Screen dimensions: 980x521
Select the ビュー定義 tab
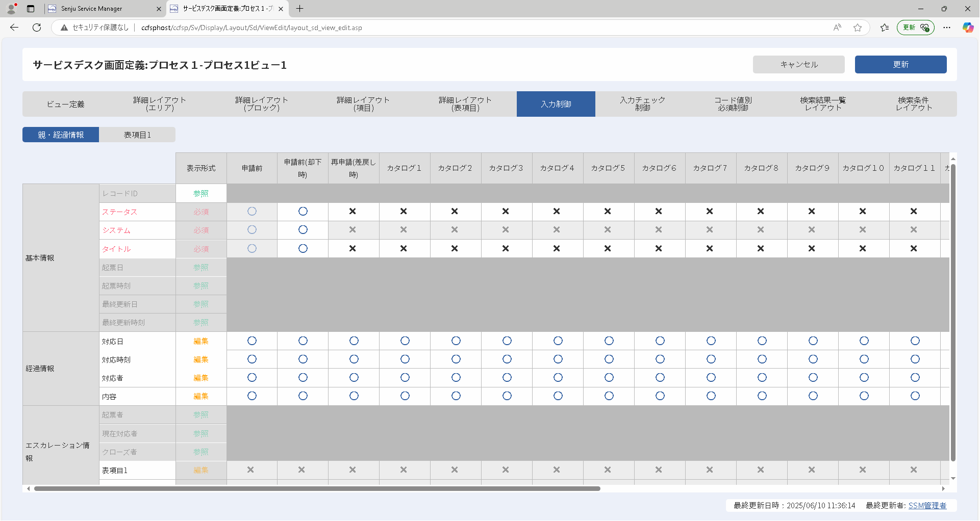point(66,104)
